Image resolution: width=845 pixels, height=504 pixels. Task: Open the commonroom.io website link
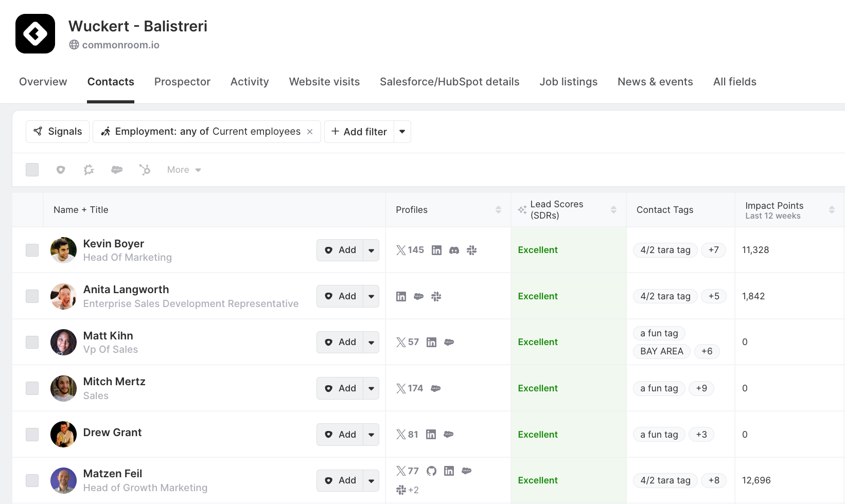pyautogui.click(x=120, y=45)
